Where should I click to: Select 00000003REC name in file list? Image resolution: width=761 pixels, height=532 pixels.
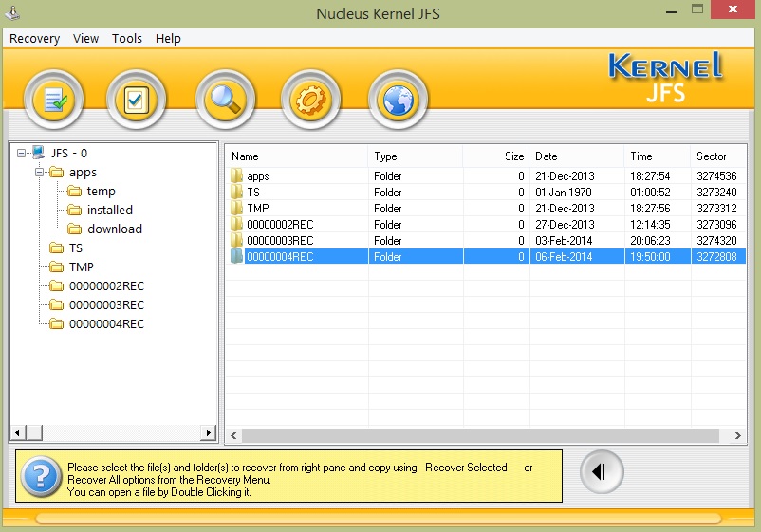coord(280,241)
